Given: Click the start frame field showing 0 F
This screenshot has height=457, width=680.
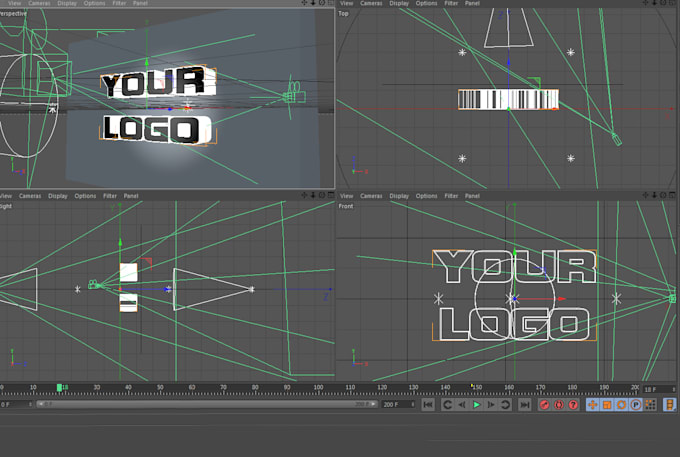Looking at the screenshot, I should pyautogui.click(x=14, y=404).
